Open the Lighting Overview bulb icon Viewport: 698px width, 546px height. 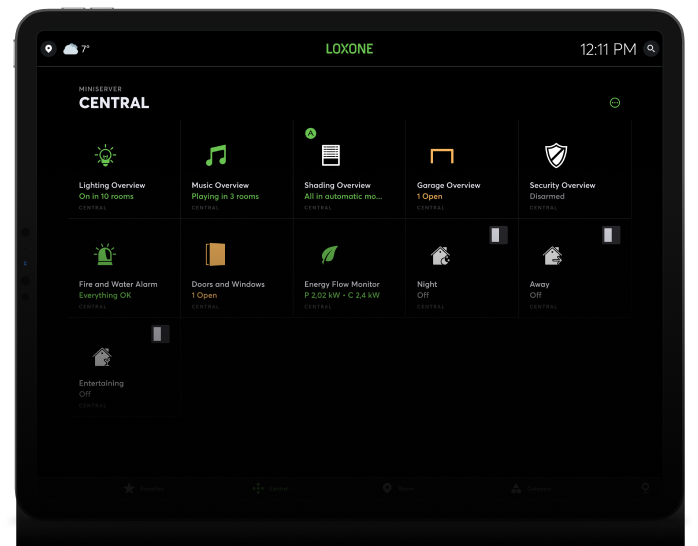[106, 155]
